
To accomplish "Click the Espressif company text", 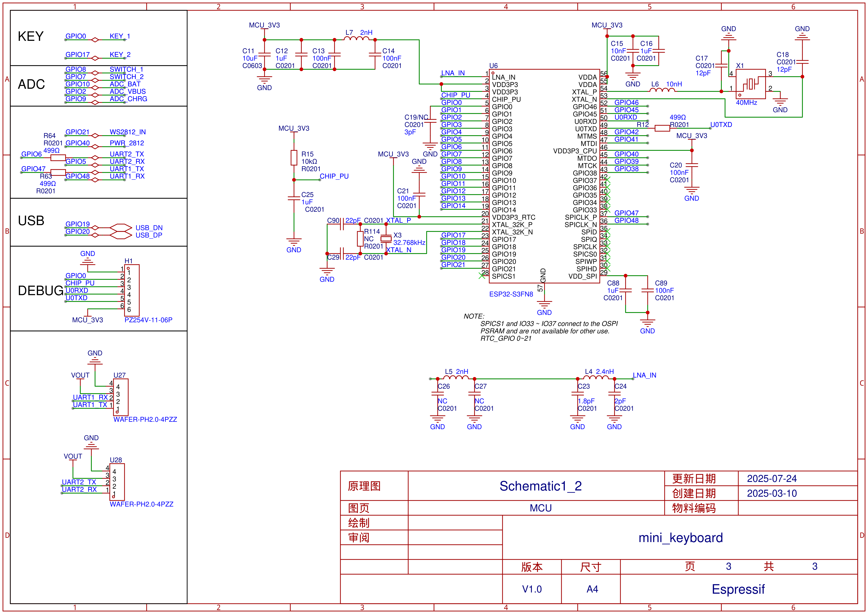I will click(738, 589).
